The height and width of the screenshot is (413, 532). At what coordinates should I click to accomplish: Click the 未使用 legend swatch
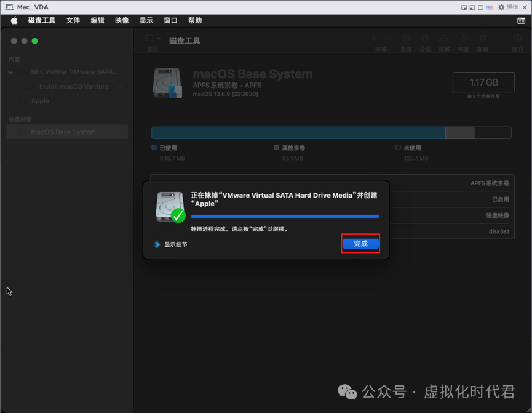398,147
